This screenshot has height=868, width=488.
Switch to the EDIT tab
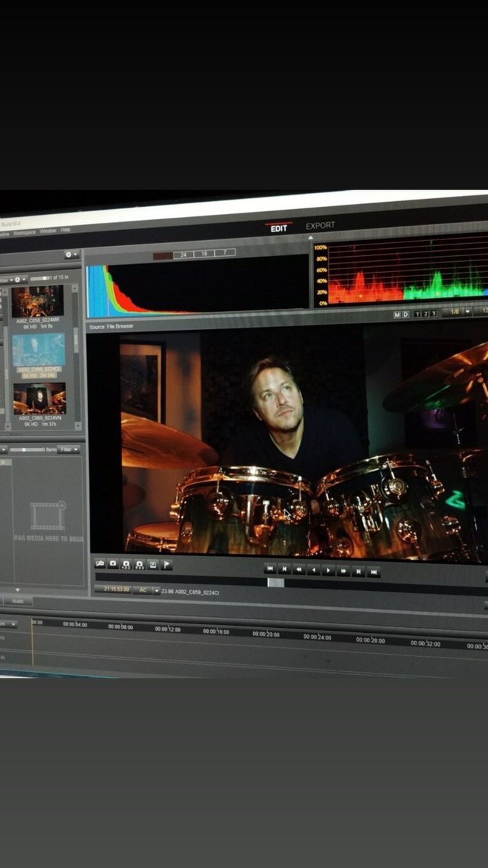tap(279, 228)
